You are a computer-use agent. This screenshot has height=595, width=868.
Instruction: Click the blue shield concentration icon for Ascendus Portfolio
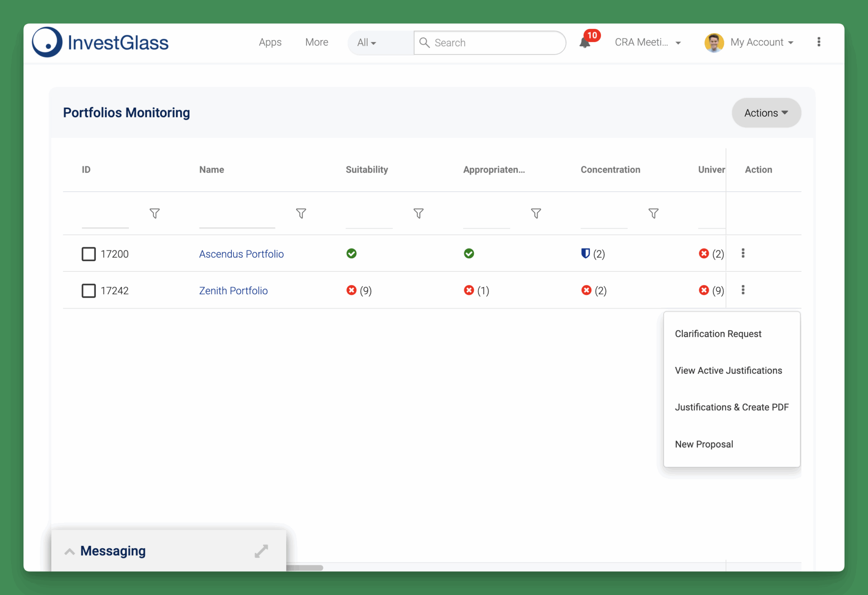coord(585,254)
